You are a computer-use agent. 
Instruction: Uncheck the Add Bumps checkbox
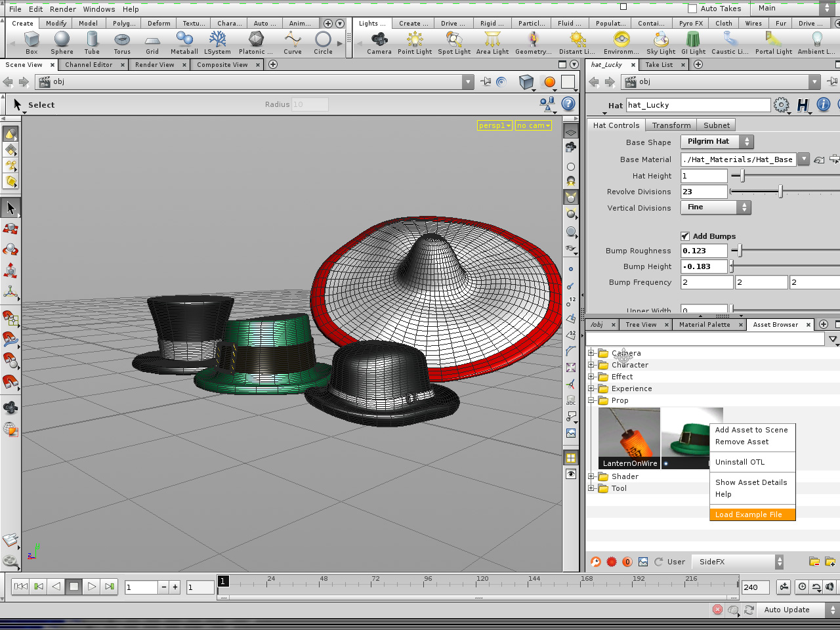(x=685, y=236)
